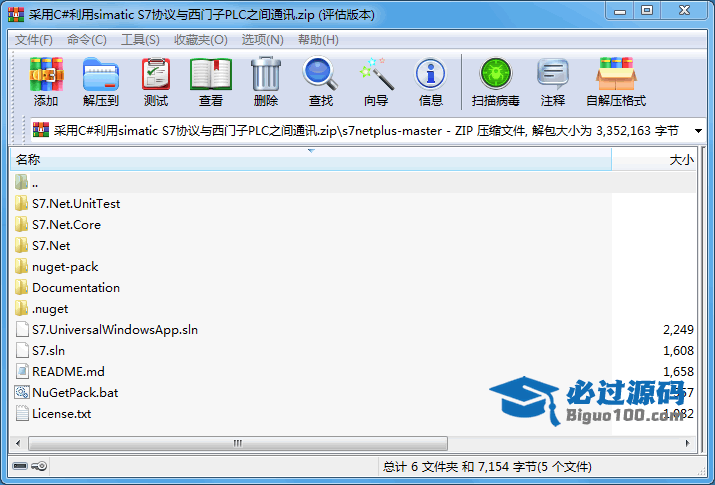Open the 选项(N) menu

(263, 40)
